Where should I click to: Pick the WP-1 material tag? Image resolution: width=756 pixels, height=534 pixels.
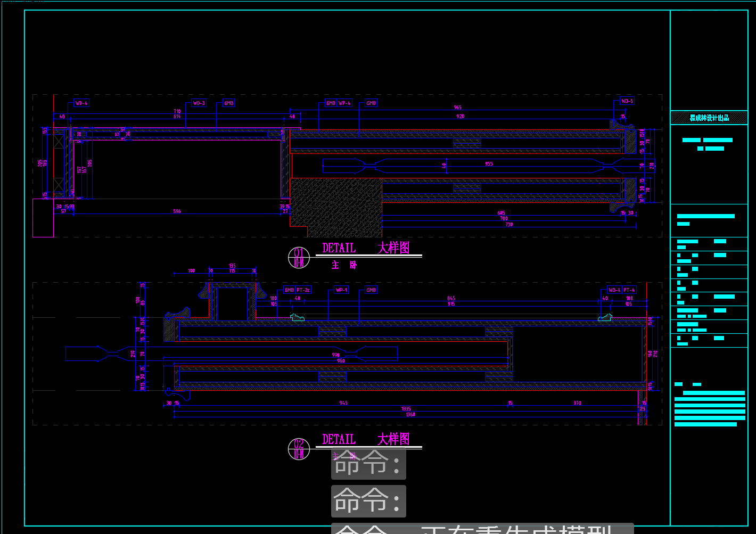tap(341, 290)
